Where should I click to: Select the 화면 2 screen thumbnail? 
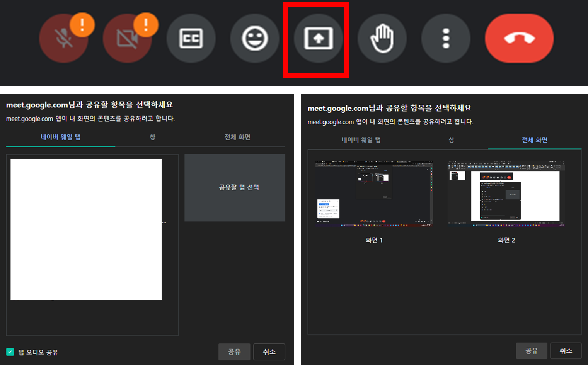[x=506, y=193]
